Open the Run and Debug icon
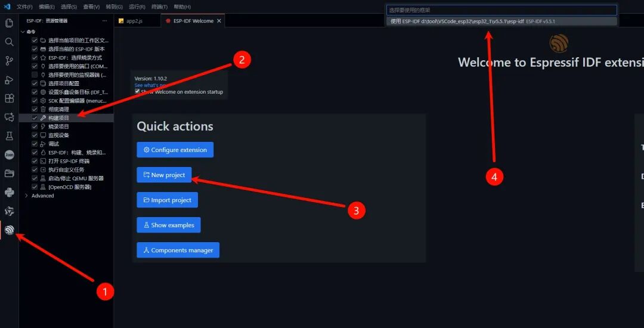 click(x=9, y=80)
